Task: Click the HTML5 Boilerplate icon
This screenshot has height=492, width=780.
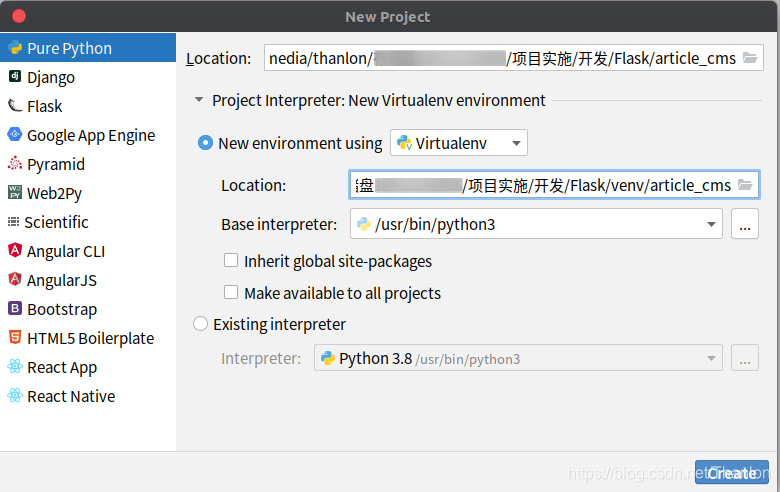Action: 15,337
